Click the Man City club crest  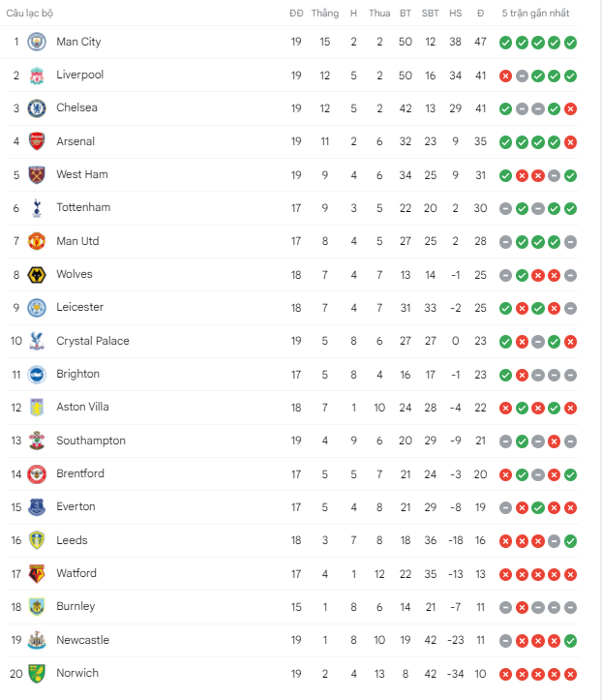[37, 42]
